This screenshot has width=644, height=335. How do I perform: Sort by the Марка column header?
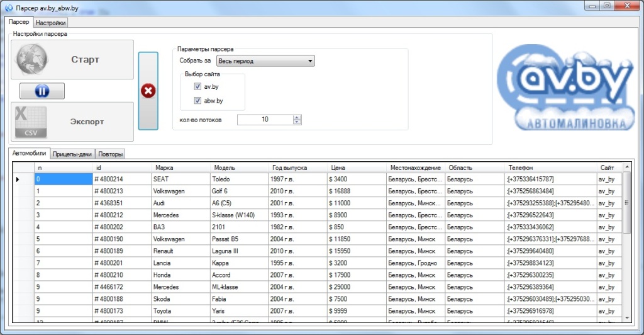tap(180, 167)
